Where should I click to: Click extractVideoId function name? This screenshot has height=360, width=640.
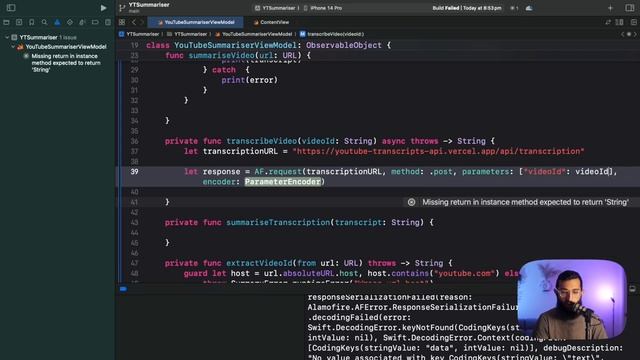click(x=259, y=263)
